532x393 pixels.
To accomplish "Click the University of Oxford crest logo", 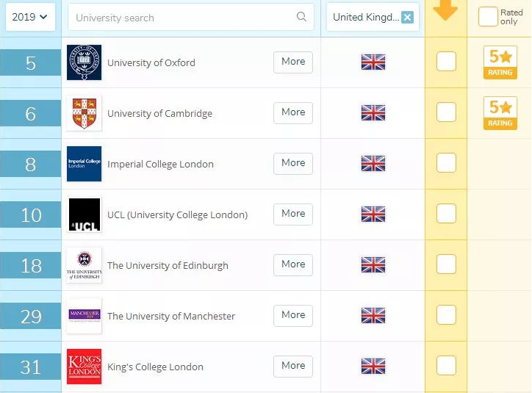I will point(85,62).
